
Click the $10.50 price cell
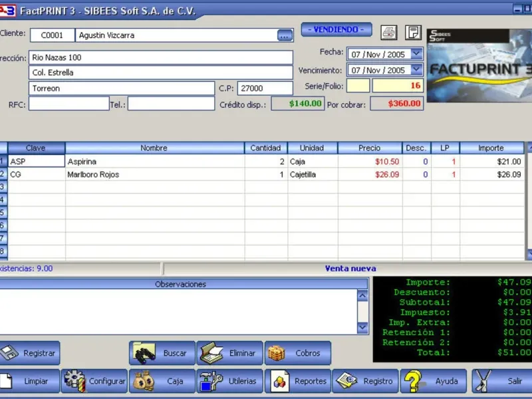tap(370, 162)
